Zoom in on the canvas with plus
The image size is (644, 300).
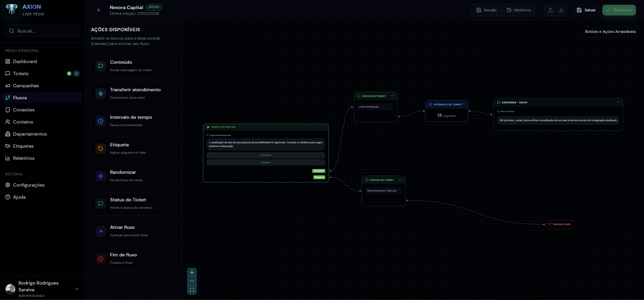[x=192, y=272]
